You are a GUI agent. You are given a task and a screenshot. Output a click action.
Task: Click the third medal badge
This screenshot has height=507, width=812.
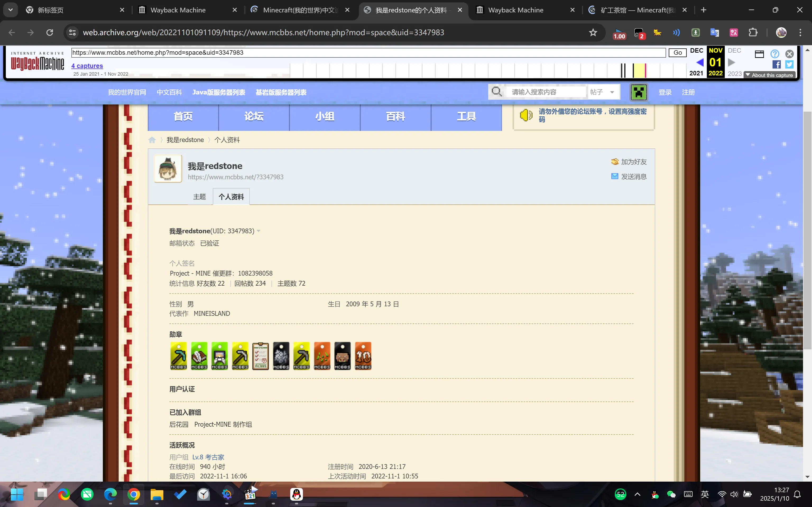click(219, 356)
